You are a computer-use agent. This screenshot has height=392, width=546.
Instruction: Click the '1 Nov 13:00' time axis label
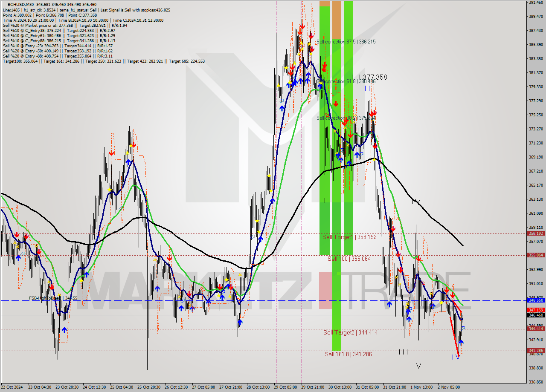421,387
